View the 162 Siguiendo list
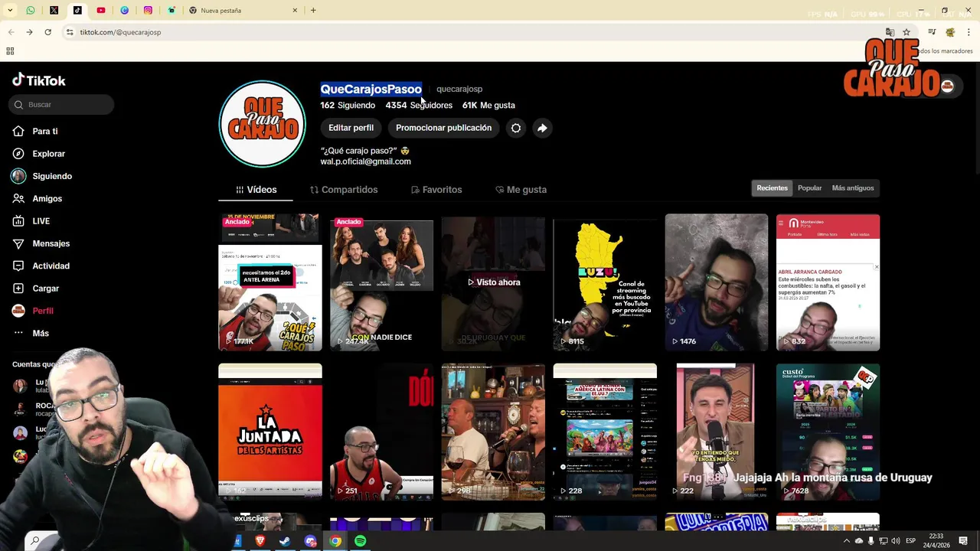Viewport: 980px width, 551px height. [348, 105]
